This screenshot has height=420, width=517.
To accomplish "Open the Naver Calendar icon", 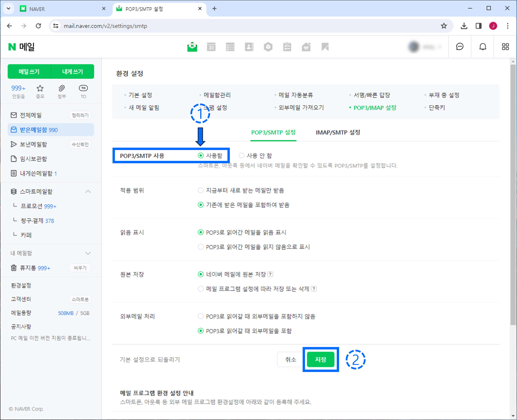I will 211,47.
